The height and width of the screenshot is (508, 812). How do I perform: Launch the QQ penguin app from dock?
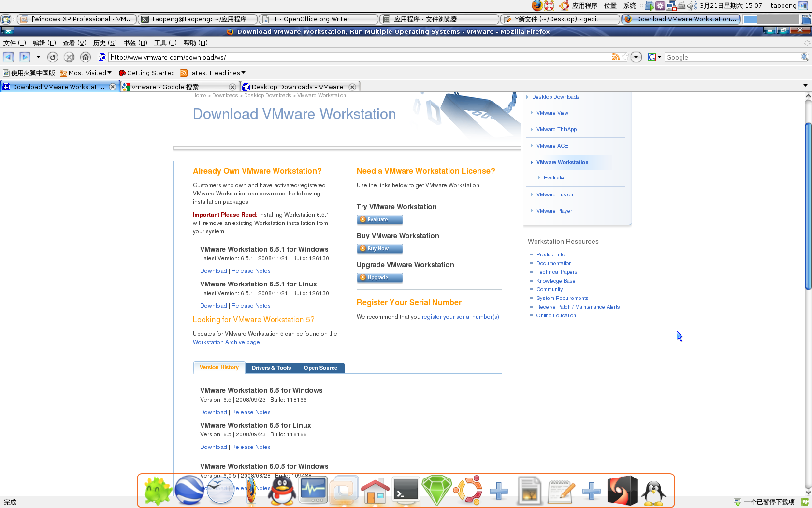click(x=282, y=490)
